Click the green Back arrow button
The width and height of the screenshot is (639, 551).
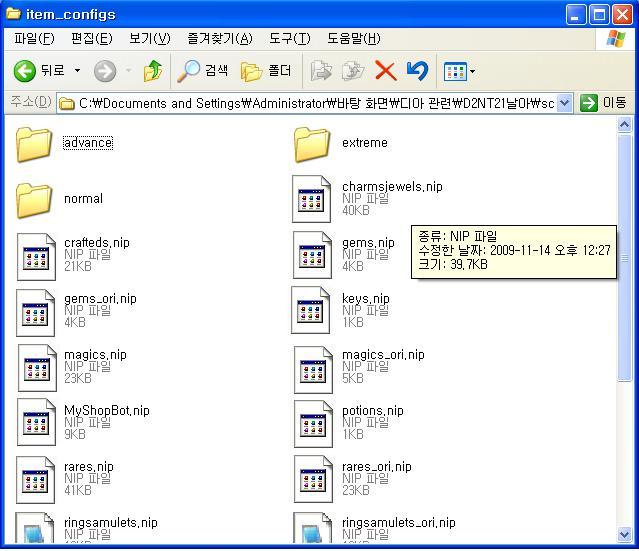click(x=25, y=71)
